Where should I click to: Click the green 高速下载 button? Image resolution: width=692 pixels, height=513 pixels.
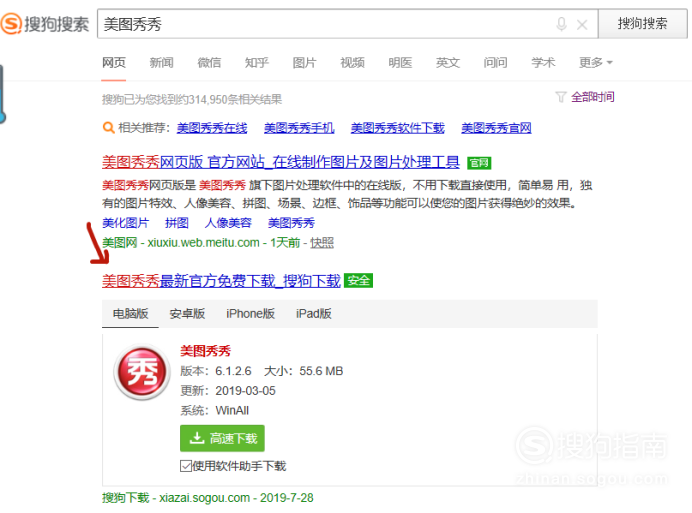(222, 438)
